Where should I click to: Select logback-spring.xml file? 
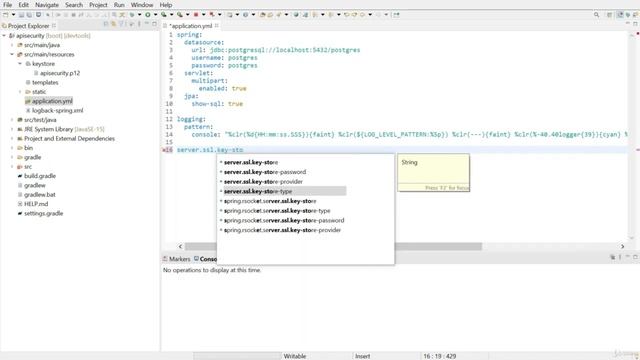pyautogui.click(x=58, y=111)
